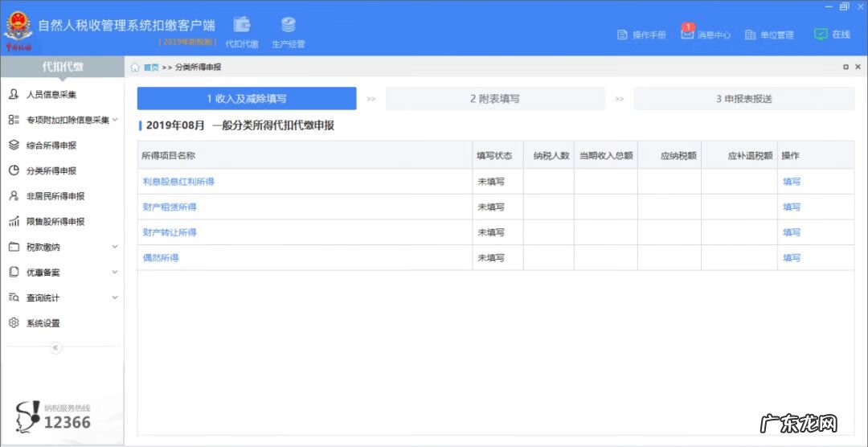The height and width of the screenshot is (447, 868).
Task: Click 限售股所得申报 bar chart icon
Action: (x=14, y=222)
